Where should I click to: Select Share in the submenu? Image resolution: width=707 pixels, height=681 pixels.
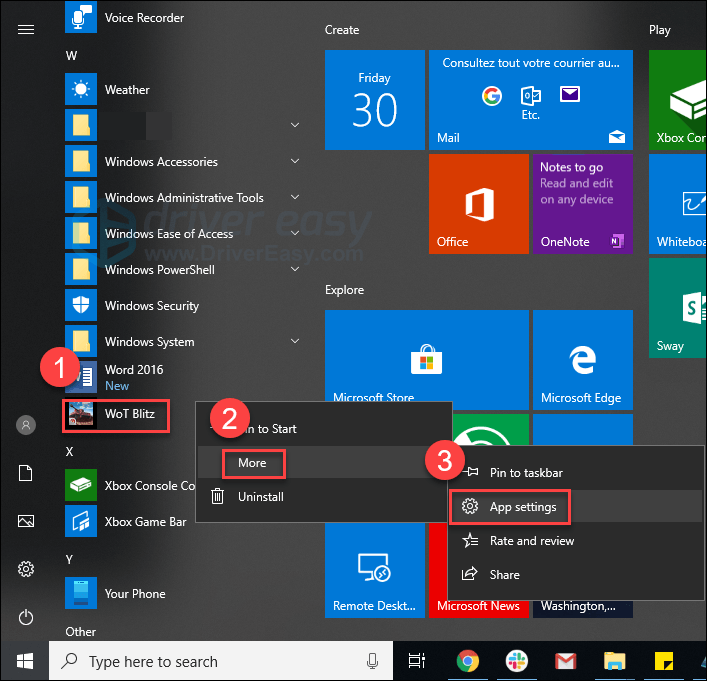pos(576,574)
